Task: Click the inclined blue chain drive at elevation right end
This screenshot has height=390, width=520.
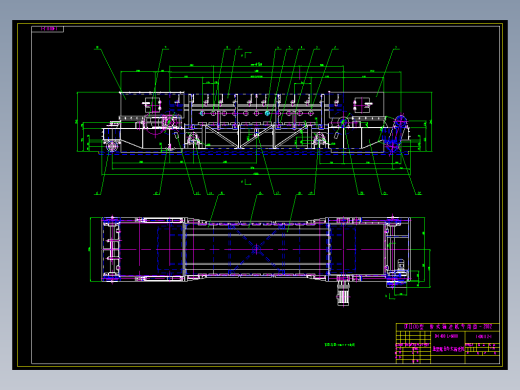Action: pyautogui.click(x=396, y=134)
